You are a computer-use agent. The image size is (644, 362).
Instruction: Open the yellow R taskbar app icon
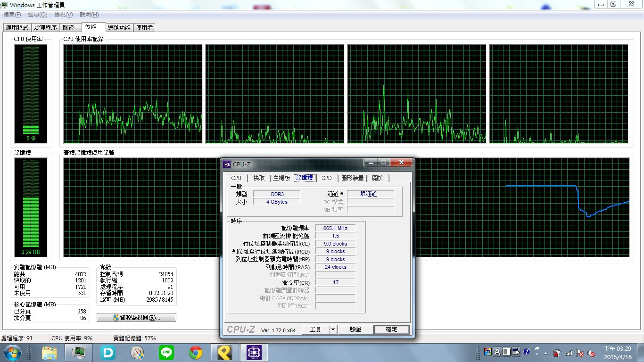click(225, 353)
